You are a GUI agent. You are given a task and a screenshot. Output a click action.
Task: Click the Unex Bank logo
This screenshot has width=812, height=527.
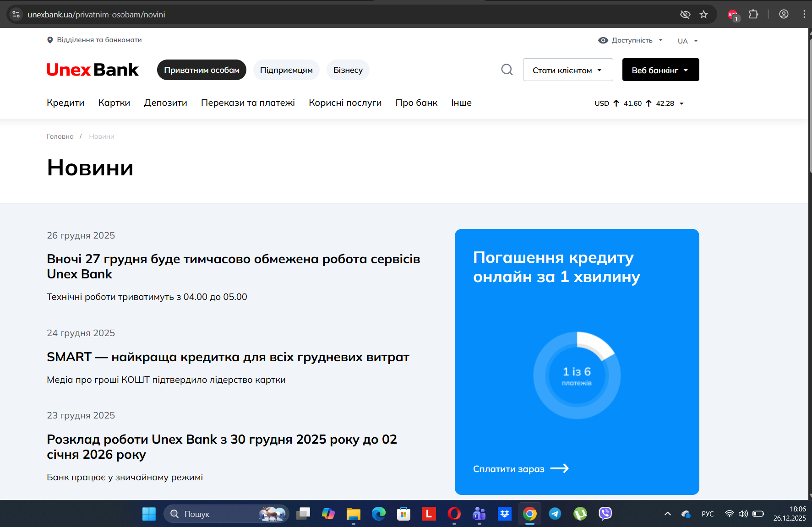[93, 70]
